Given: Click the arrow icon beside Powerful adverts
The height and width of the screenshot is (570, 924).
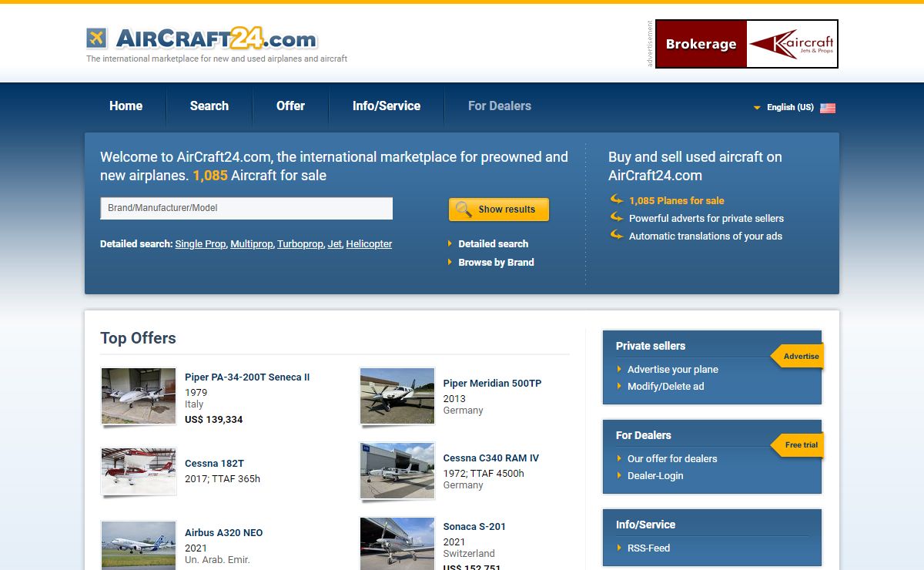Looking at the screenshot, I should (617, 217).
